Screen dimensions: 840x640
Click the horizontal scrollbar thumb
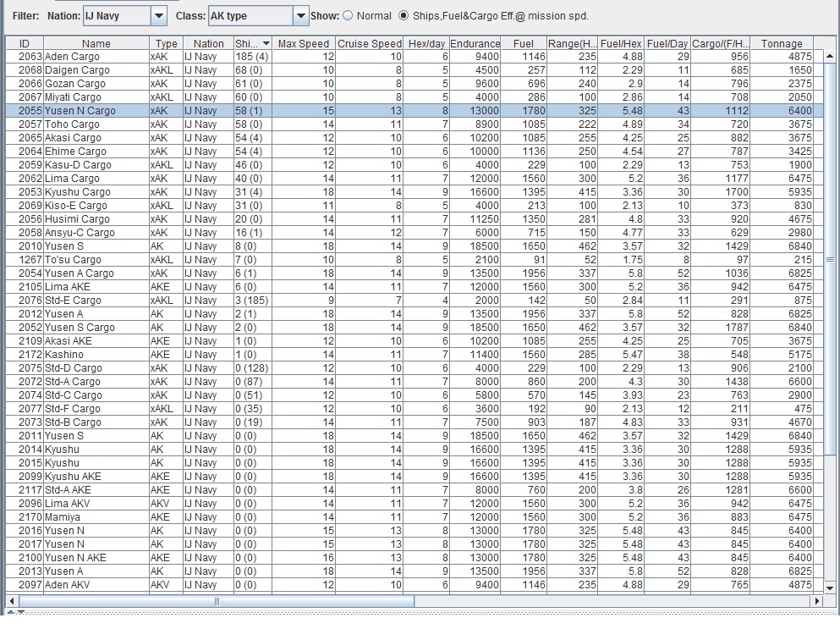click(216, 601)
